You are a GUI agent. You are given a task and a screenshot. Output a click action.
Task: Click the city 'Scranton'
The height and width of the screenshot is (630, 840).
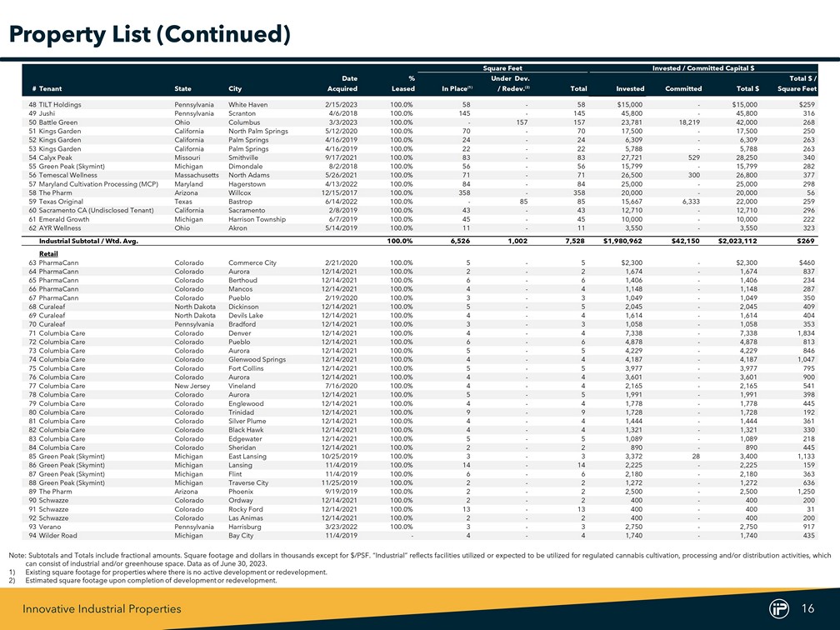pyautogui.click(x=242, y=113)
